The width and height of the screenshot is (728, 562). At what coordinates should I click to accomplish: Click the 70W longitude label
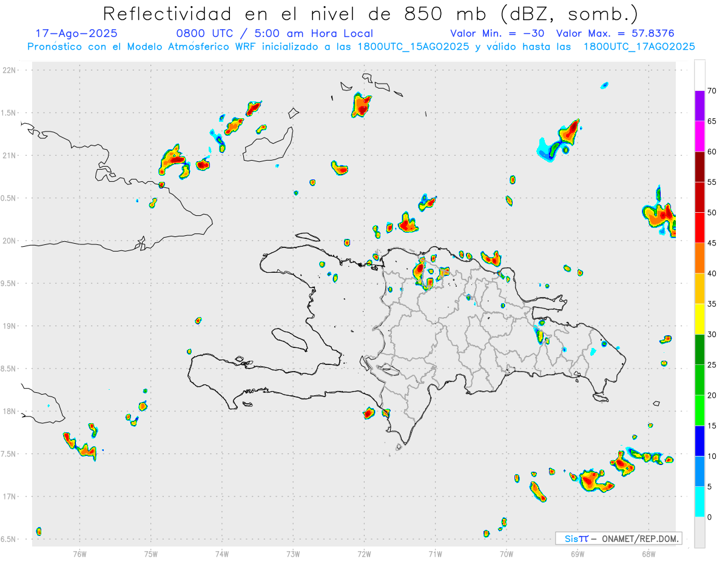(507, 554)
